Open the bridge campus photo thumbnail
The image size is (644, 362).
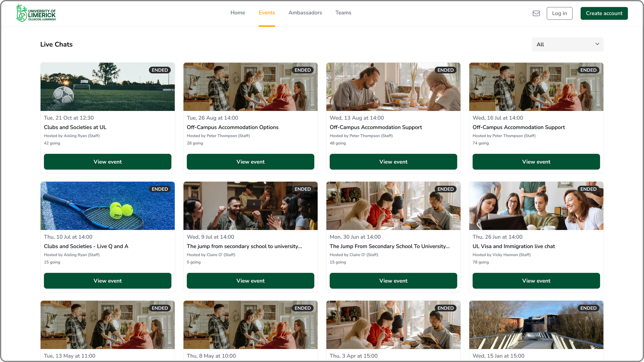[536, 325]
